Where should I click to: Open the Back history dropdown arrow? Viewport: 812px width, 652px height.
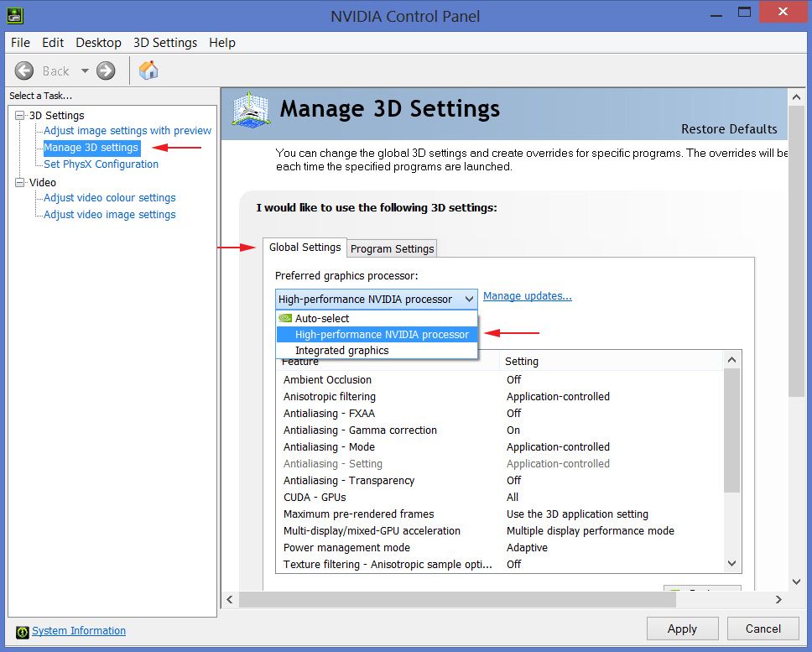point(85,71)
